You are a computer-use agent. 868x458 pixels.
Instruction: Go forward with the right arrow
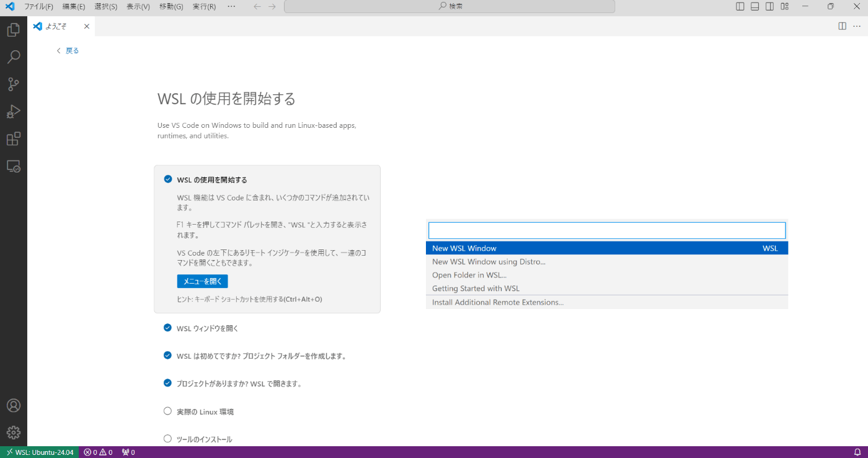[x=272, y=6]
